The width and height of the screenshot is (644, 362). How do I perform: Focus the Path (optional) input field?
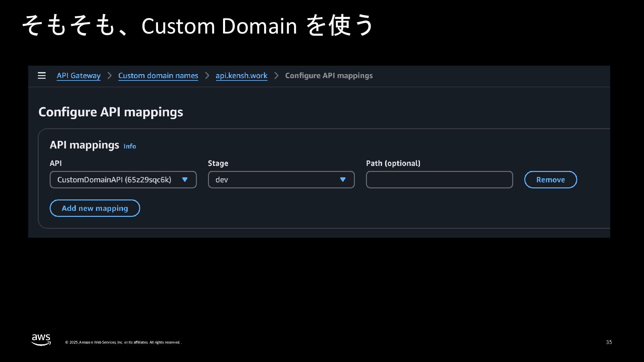point(439,180)
